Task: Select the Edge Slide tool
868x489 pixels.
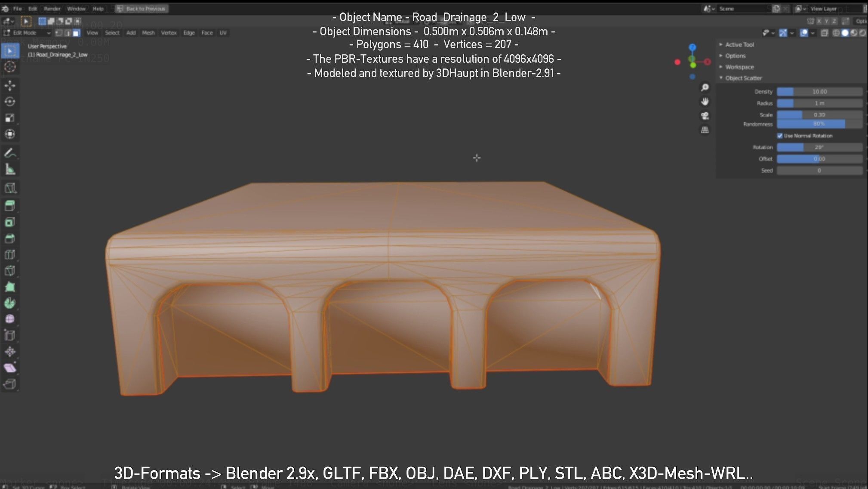Action: 10,335
